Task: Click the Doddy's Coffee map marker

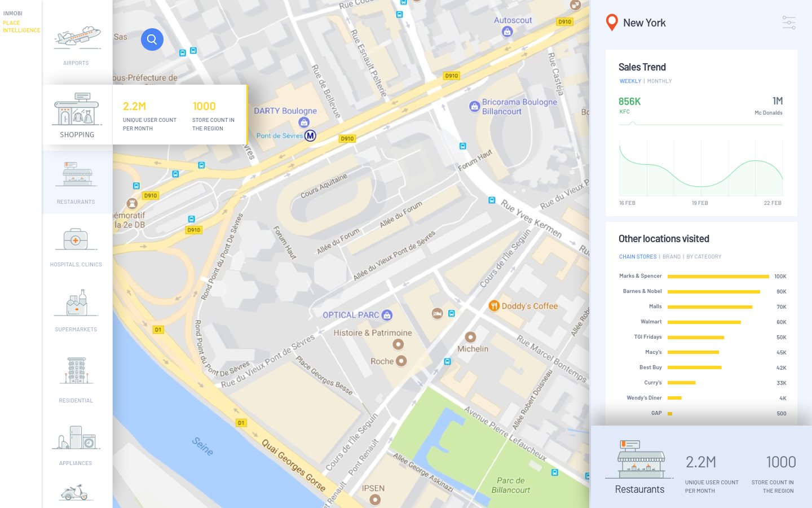Action: point(494,306)
